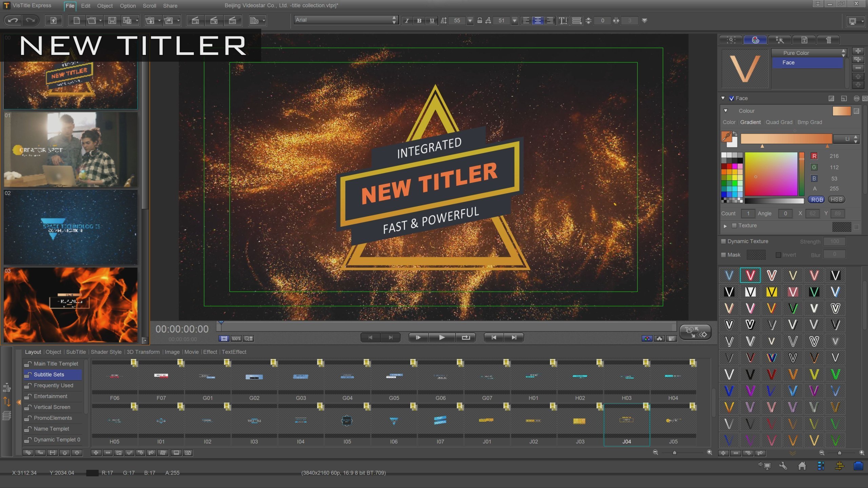
Task: Toggle the Face layer visibility checkbox
Action: pyautogui.click(x=731, y=98)
